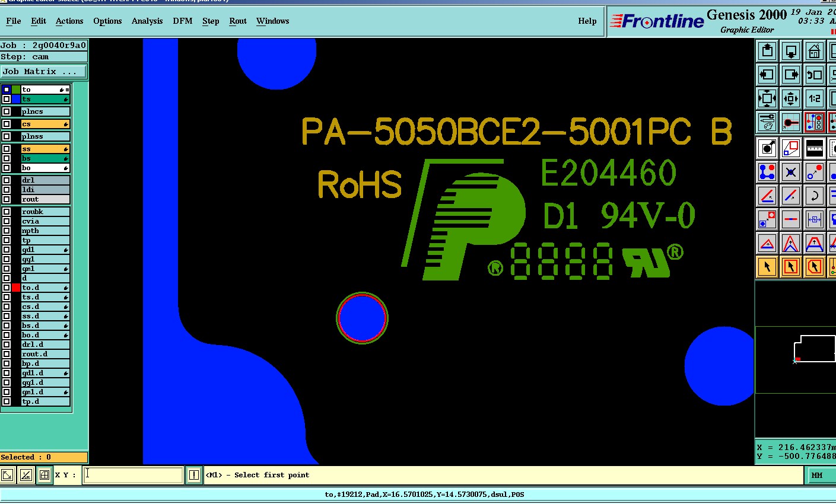Toggle the checkbox for layer to.d
Viewport: 836px width, 504px height.
point(7,288)
